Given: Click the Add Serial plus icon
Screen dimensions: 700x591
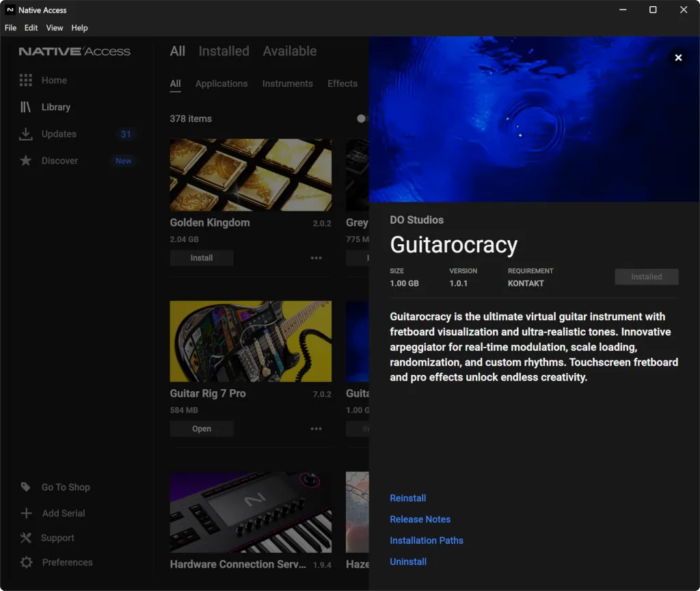Looking at the screenshot, I should tap(27, 513).
